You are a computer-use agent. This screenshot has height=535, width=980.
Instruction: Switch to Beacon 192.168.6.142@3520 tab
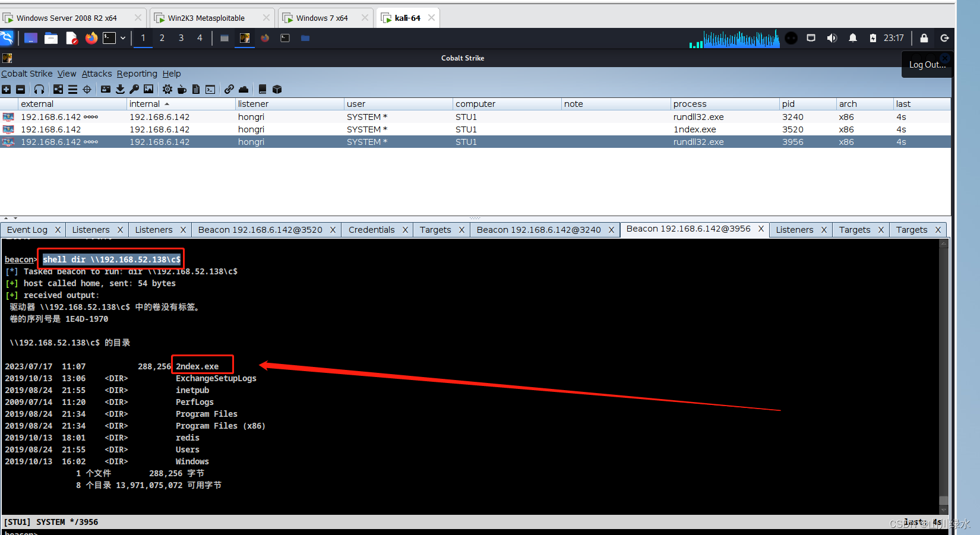(260, 230)
